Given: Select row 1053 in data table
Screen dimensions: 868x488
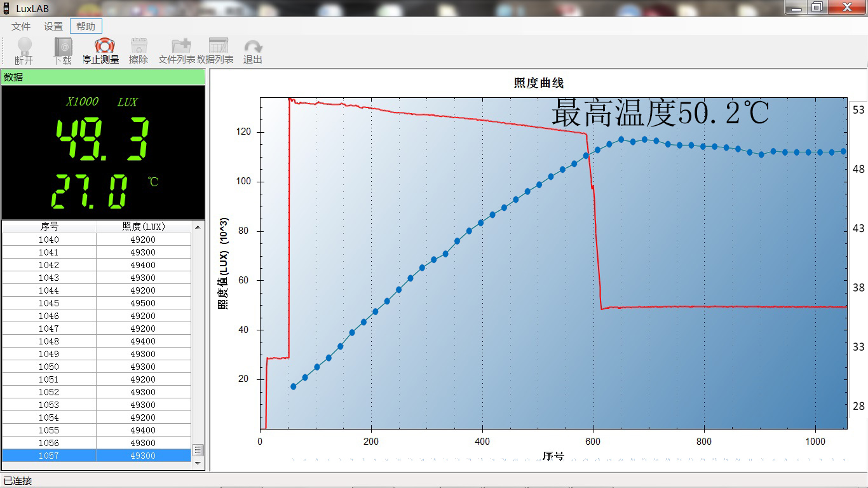Looking at the screenshot, I should pos(97,405).
